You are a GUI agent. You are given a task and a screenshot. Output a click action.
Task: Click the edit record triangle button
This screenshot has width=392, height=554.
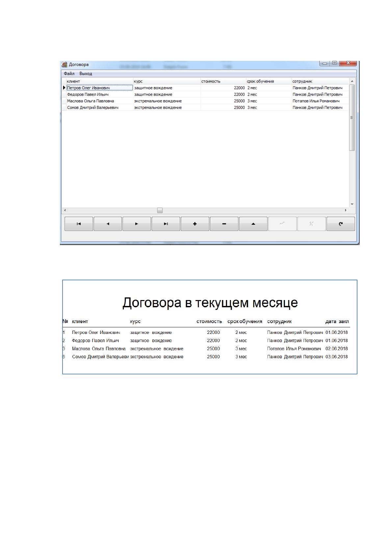253,224
